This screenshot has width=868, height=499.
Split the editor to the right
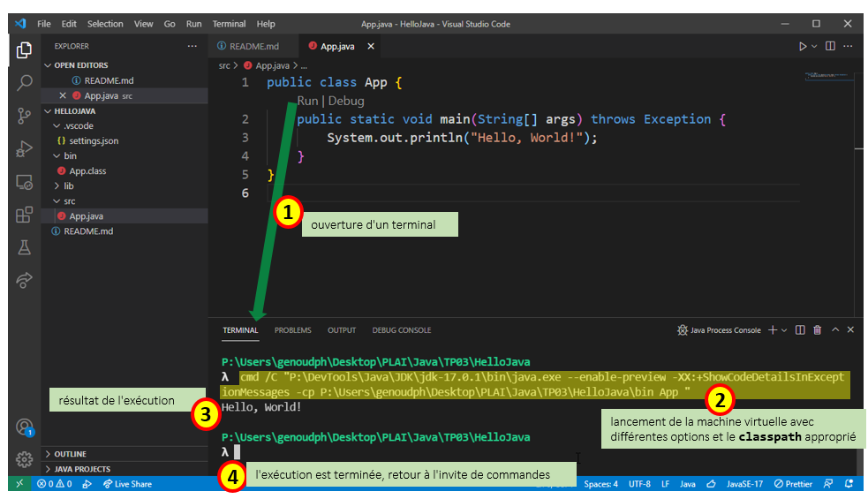830,46
